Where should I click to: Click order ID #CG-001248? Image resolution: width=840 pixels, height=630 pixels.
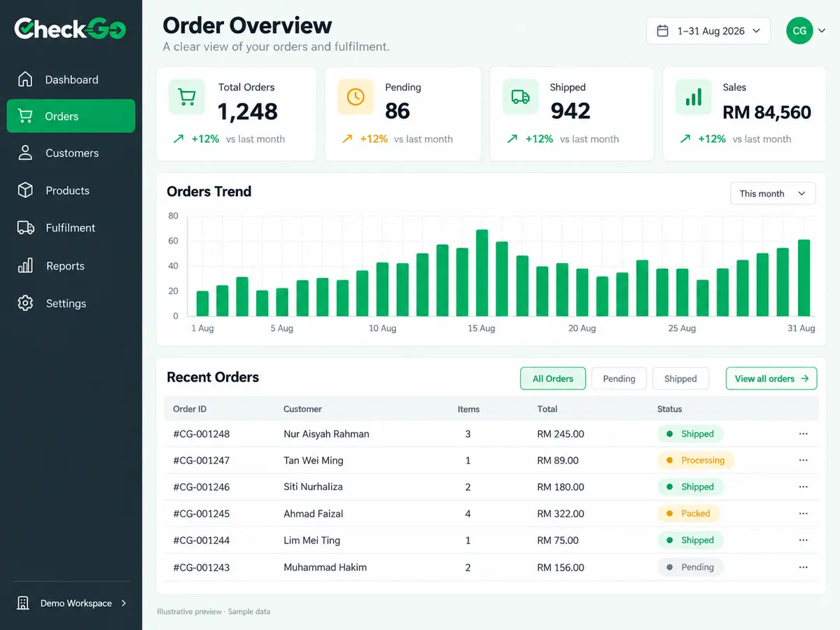pos(202,434)
